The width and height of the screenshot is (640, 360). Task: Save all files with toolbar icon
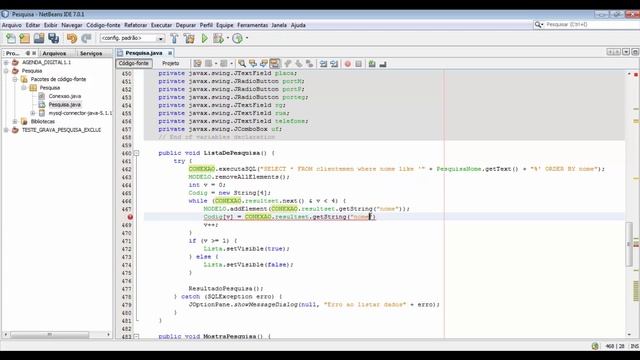click(53, 38)
